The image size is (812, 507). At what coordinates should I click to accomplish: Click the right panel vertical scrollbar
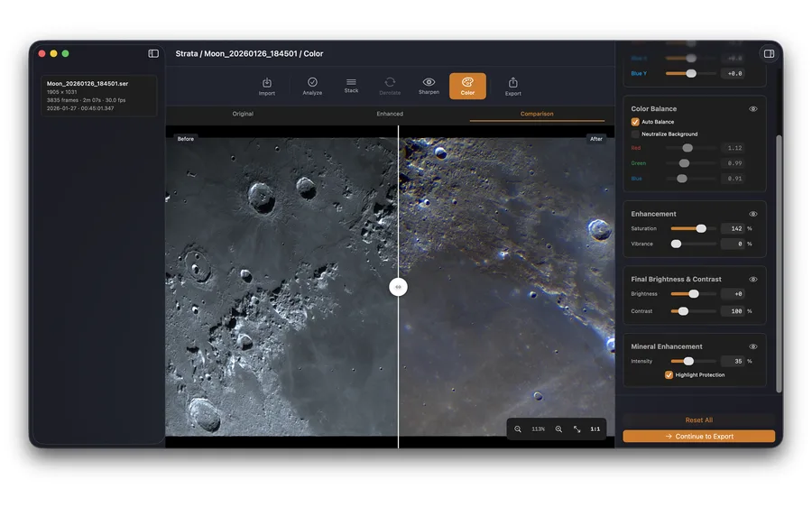[779, 263]
